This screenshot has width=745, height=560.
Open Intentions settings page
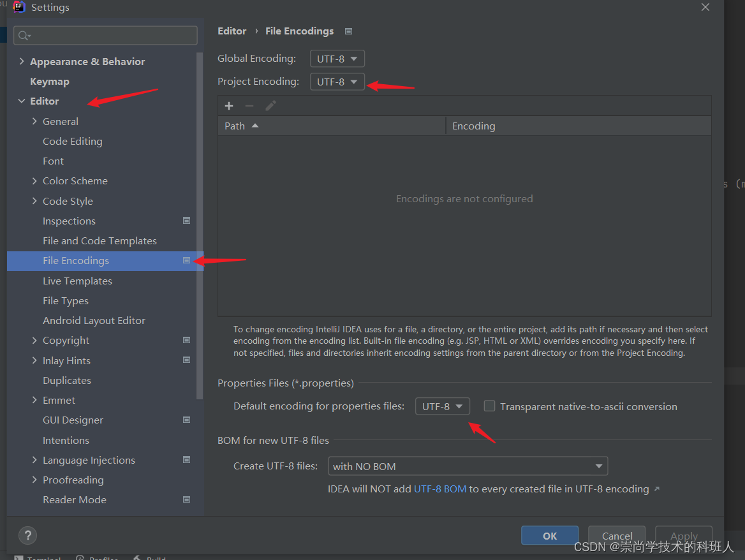coord(66,440)
